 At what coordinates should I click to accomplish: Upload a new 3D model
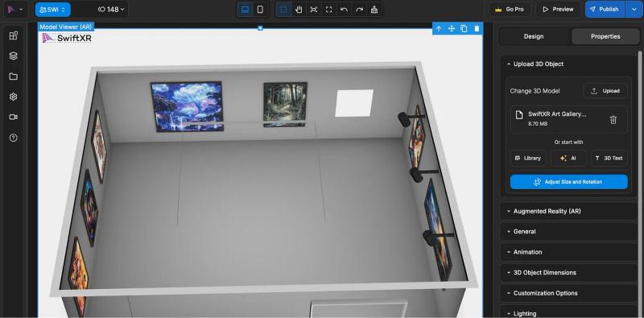click(x=605, y=91)
